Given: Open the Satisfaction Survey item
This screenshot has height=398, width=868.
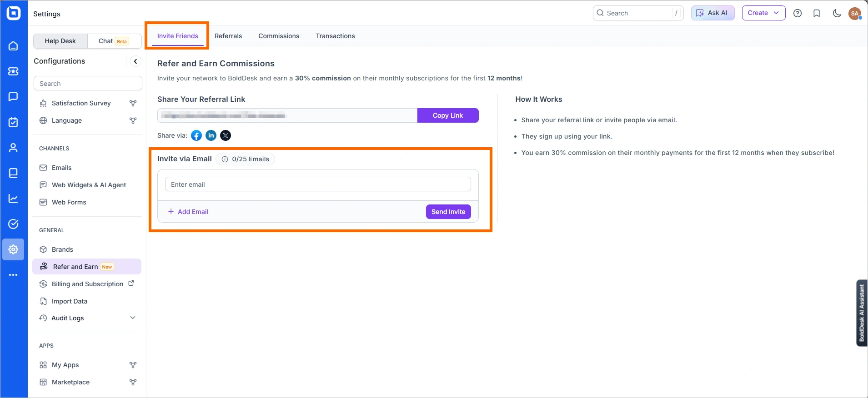Looking at the screenshot, I should click(x=87, y=103).
